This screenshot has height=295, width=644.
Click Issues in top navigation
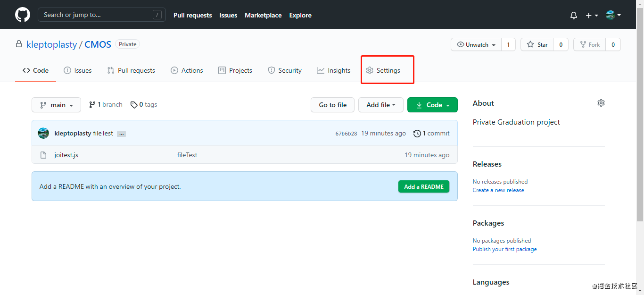pyautogui.click(x=228, y=15)
